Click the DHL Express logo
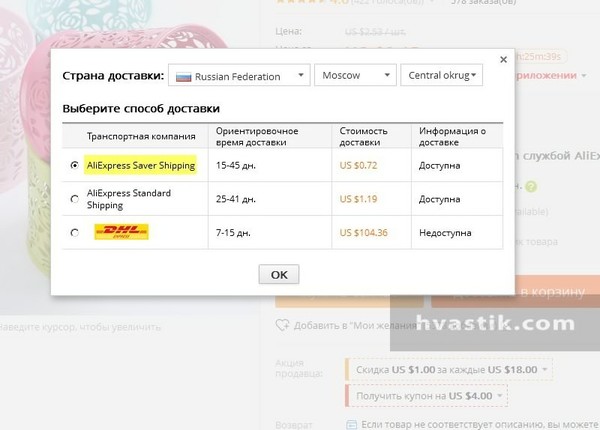Image resolution: width=600 pixels, height=430 pixels. [x=121, y=232]
